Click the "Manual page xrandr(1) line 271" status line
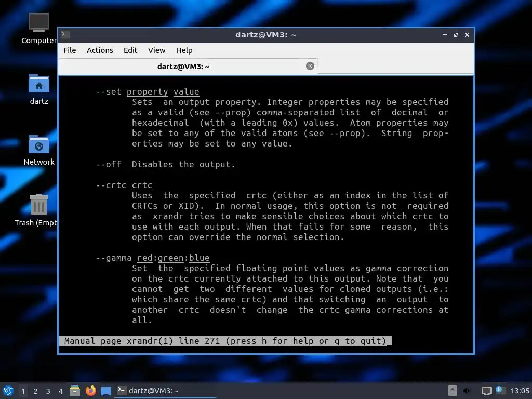 (225, 341)
